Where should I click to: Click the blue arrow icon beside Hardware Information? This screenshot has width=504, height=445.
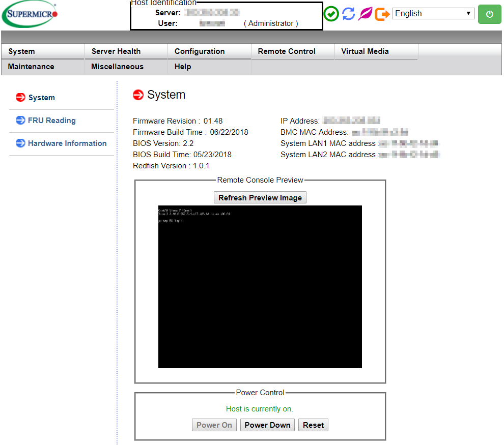[20, 143]
